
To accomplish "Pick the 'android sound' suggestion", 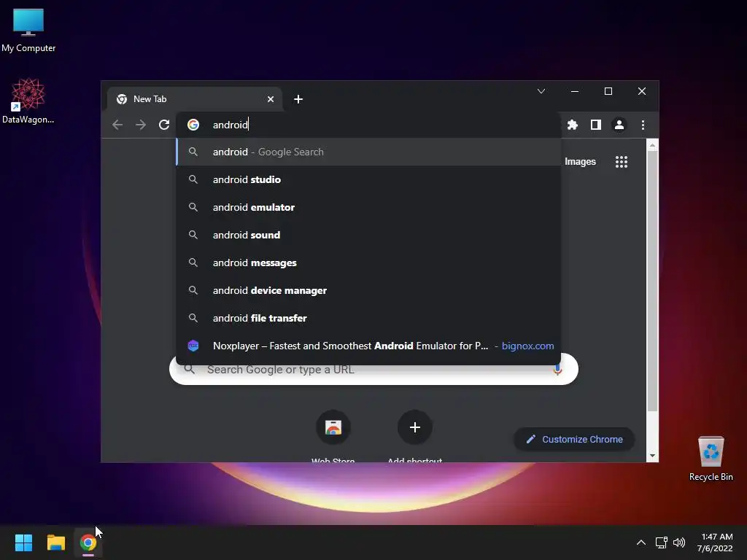I will tap(368, 235).
